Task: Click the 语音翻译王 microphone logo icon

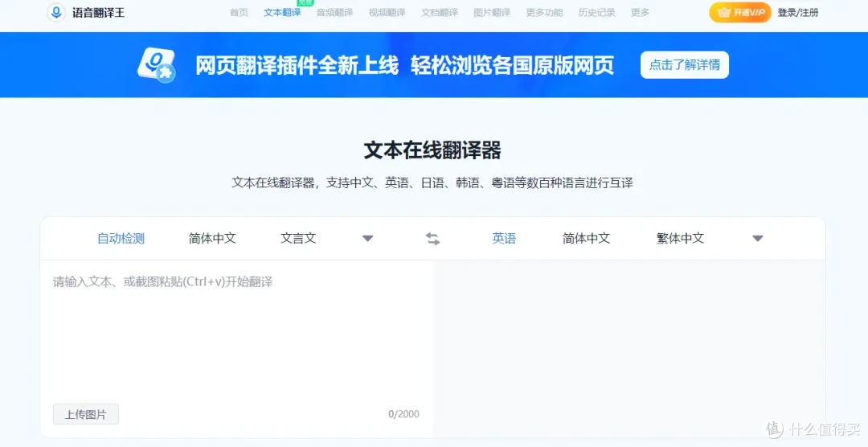Action: [56, 12]
